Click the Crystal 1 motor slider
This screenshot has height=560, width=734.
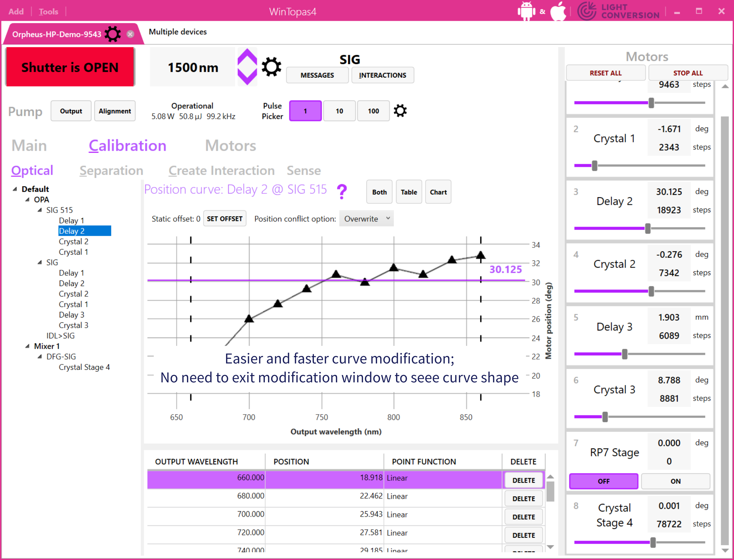pos(639,165)
